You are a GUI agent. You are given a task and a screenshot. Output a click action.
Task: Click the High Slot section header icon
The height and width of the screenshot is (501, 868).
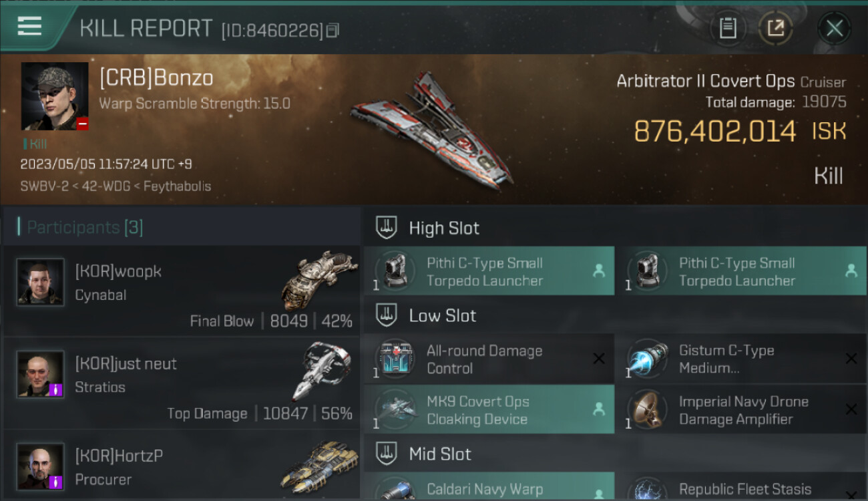click(x=387, y=228)
